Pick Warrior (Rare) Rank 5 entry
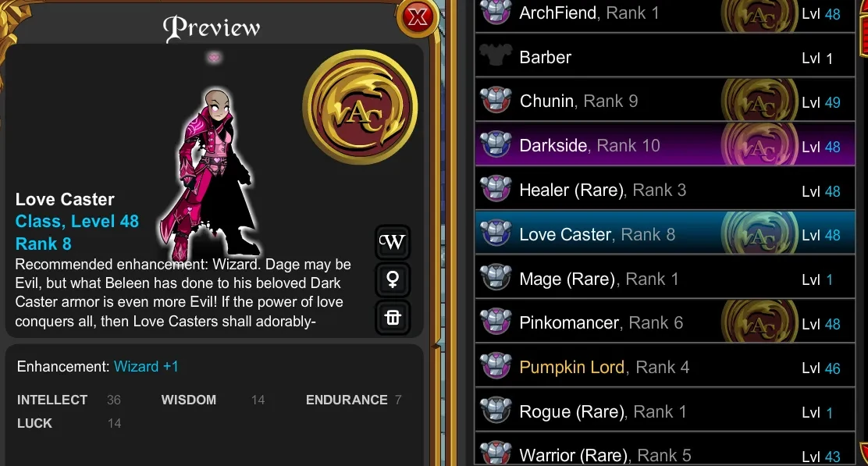The width and height of the screenshot is (868, 466). tap(665, 451)
